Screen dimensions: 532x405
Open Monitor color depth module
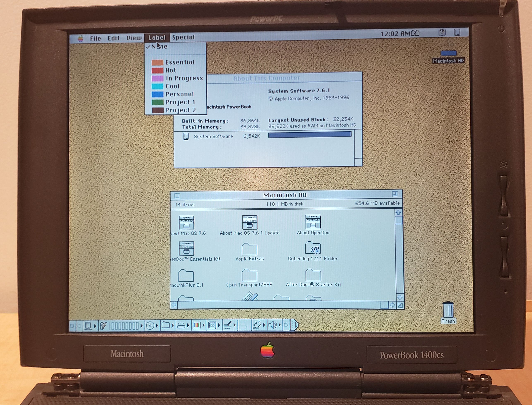click(x=199, y=325)
